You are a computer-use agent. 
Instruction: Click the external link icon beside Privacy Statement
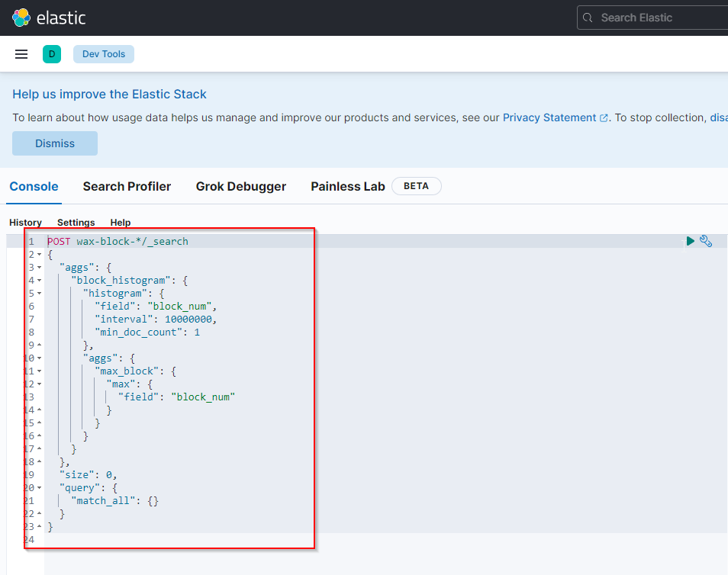tap(604, 118)
